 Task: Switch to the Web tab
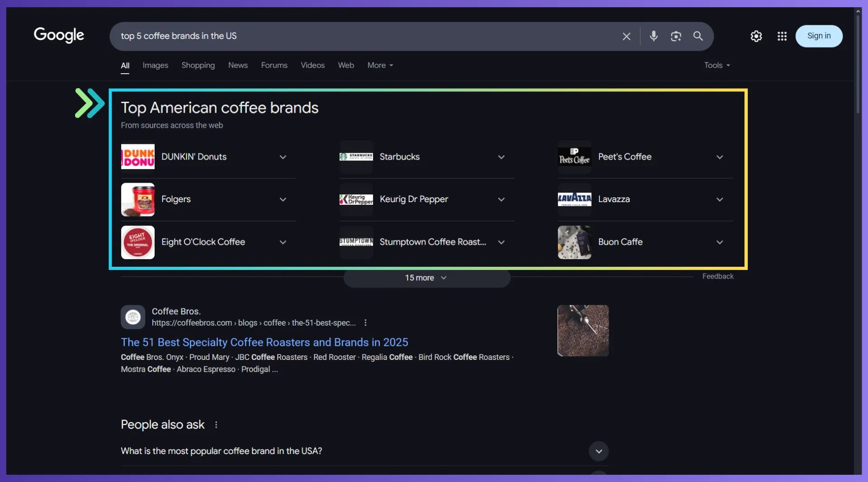(346, 65)
